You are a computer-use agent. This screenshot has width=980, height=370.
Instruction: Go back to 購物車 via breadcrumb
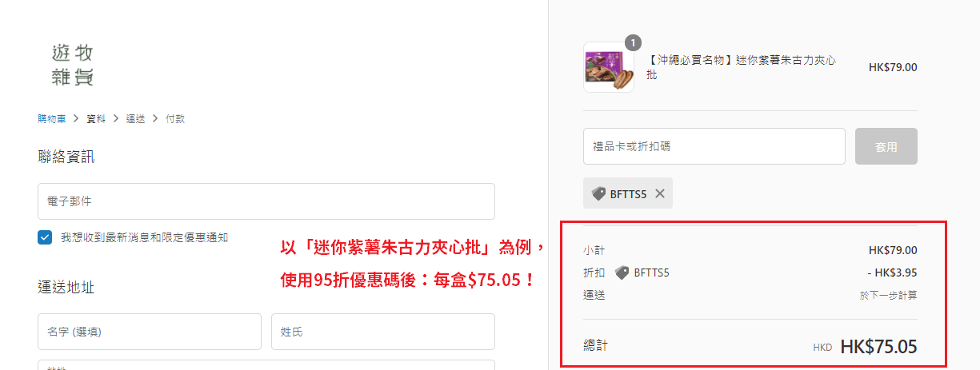pos(52,118)
